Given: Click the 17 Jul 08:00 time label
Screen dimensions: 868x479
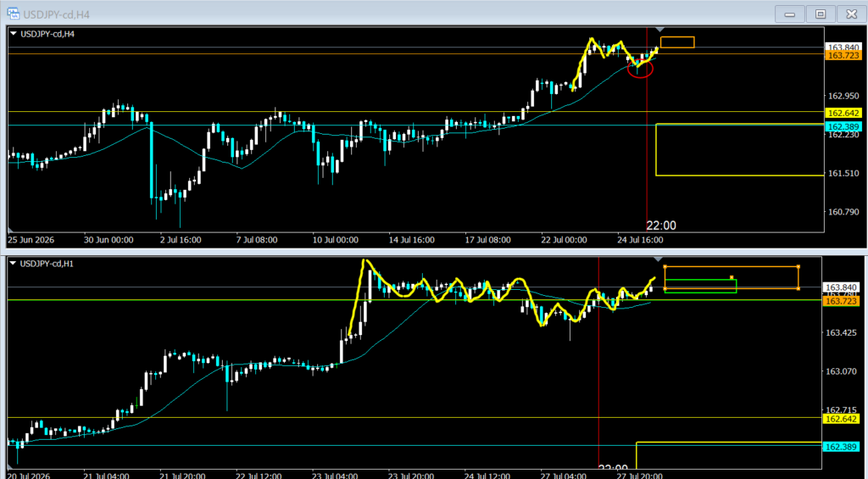Looking at the screenshot, I should [487, 240].
